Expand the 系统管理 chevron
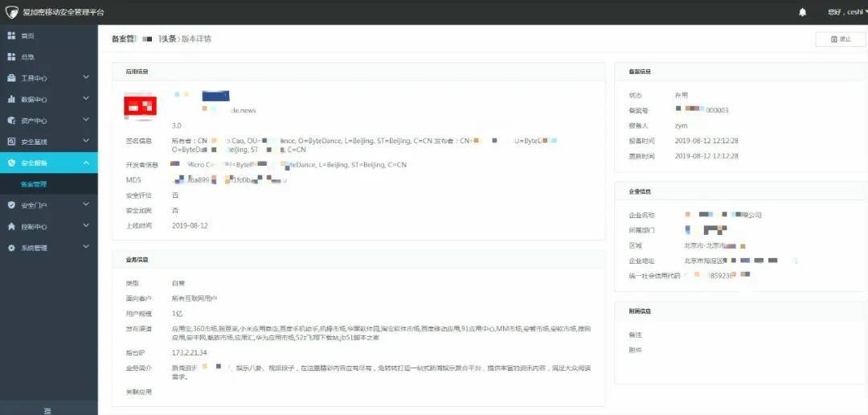The image size is (868, 415). [x=86, y=247]
